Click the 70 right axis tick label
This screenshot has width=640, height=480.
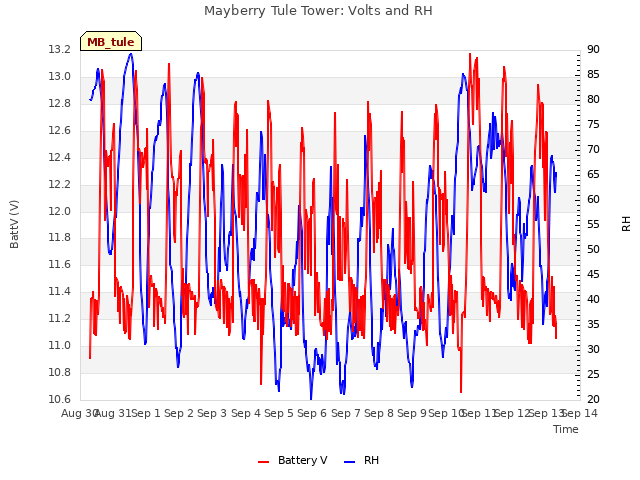[593, 150]
